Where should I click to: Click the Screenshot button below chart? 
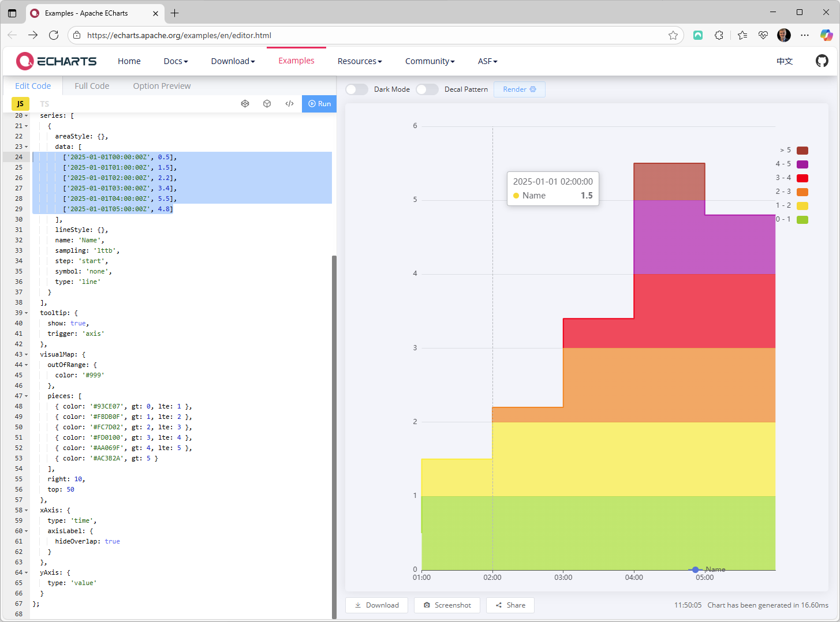pyautogui.click(x=447, y=605)
